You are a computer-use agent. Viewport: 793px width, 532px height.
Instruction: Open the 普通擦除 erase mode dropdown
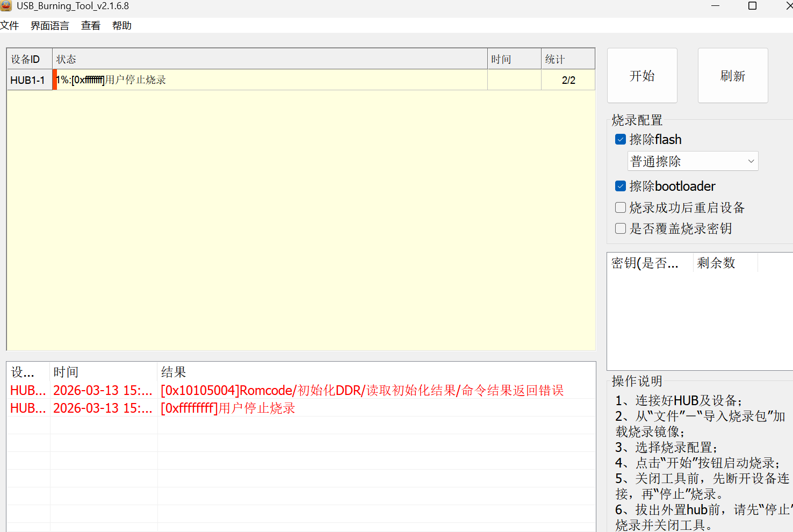[x=693, y=161]
